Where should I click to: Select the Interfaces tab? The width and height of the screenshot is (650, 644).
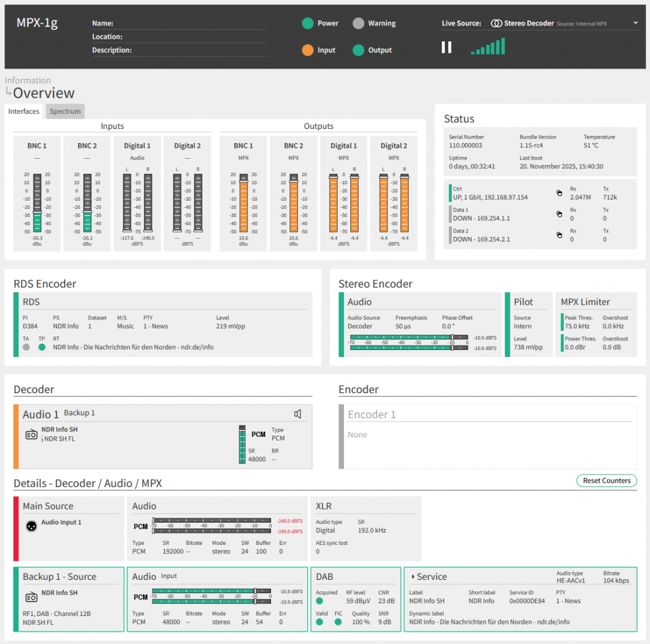(23, 111)
